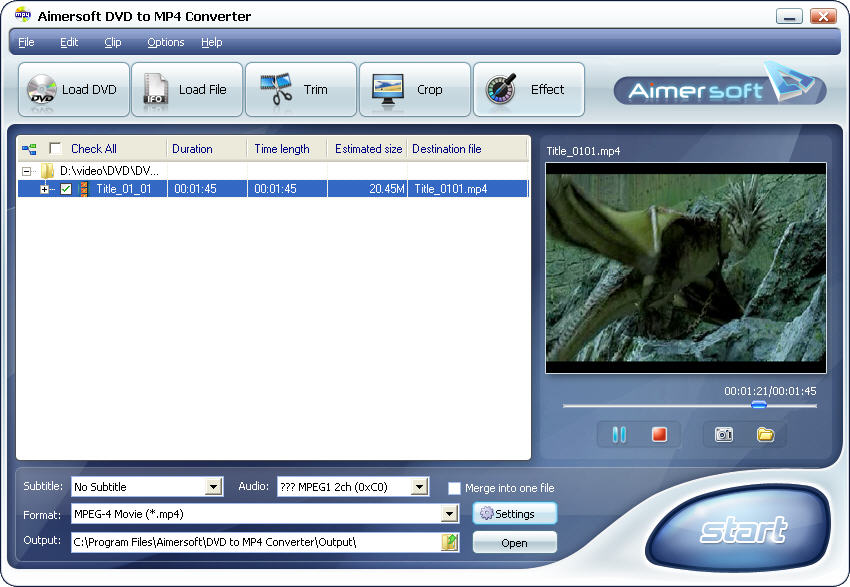Toggle the Check All checkbox
Image resolution: width=850 pixels, height=587 pixels.
tap(55, 149)
